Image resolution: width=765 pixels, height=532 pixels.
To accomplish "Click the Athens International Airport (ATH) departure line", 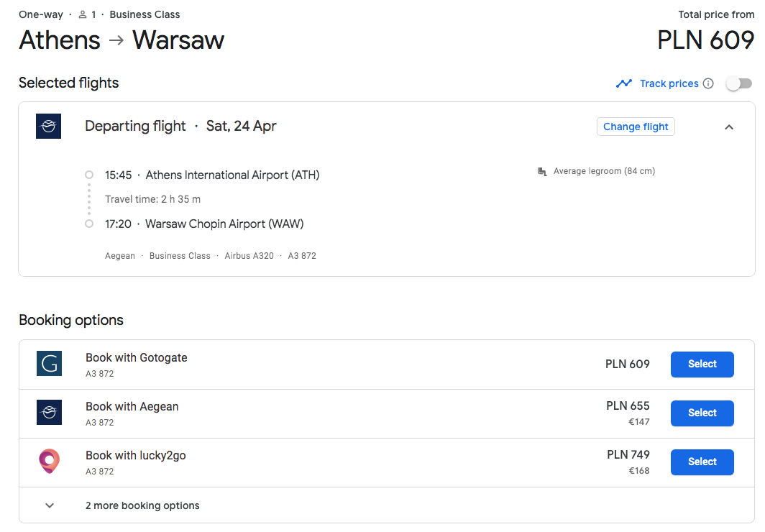I will (212, 175).
